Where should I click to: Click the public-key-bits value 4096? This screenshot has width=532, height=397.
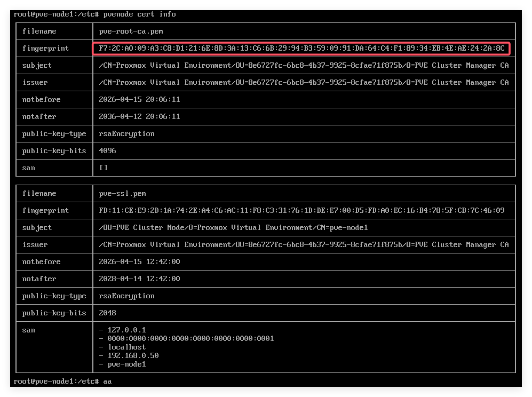pyautogui.click(x=107, y=150)
